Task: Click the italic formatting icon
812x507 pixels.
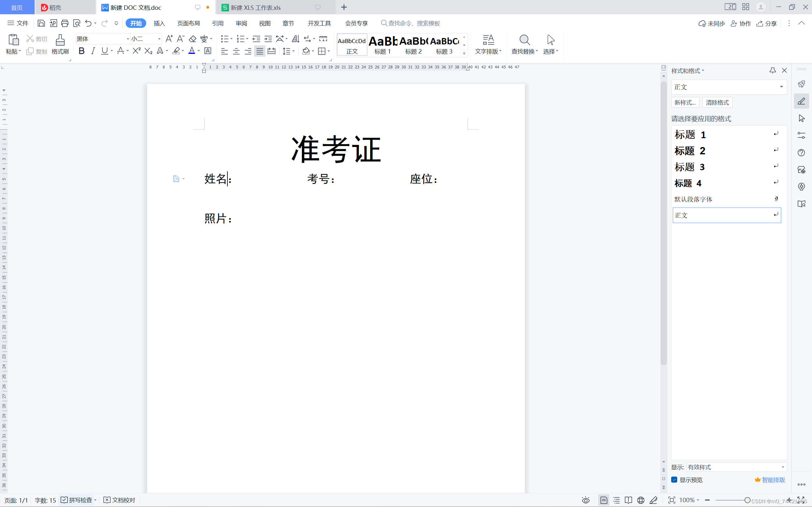Action: [93, 51]
